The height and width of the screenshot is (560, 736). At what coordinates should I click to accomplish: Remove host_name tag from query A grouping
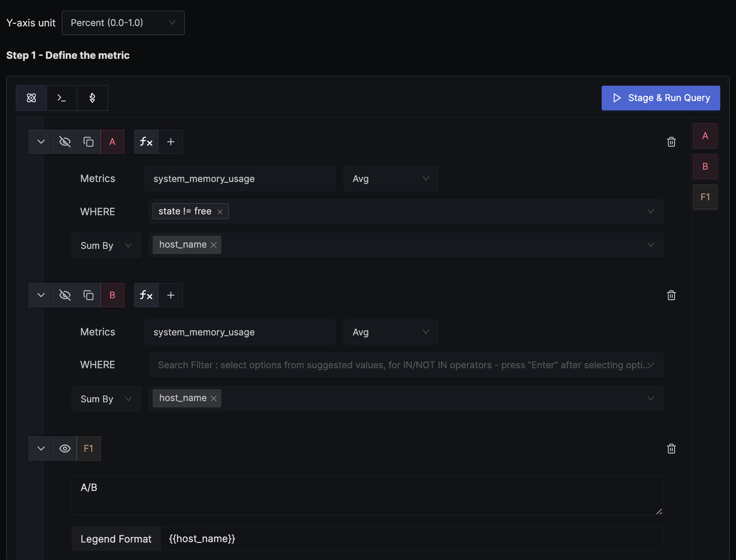(214, 245)
